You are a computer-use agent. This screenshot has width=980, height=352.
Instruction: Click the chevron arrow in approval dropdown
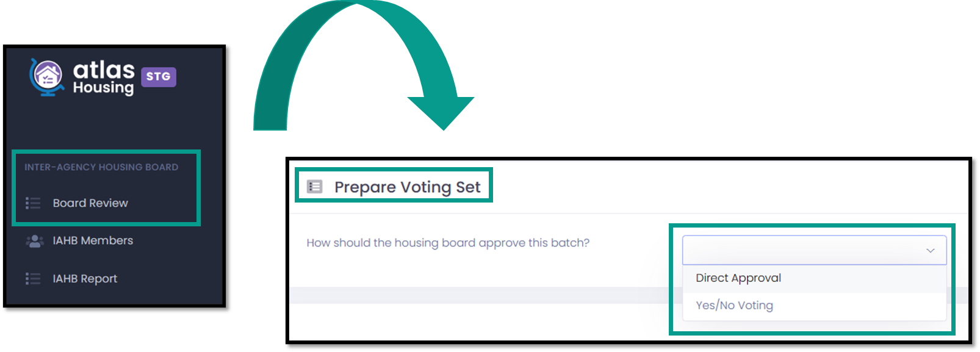[930, 251]
